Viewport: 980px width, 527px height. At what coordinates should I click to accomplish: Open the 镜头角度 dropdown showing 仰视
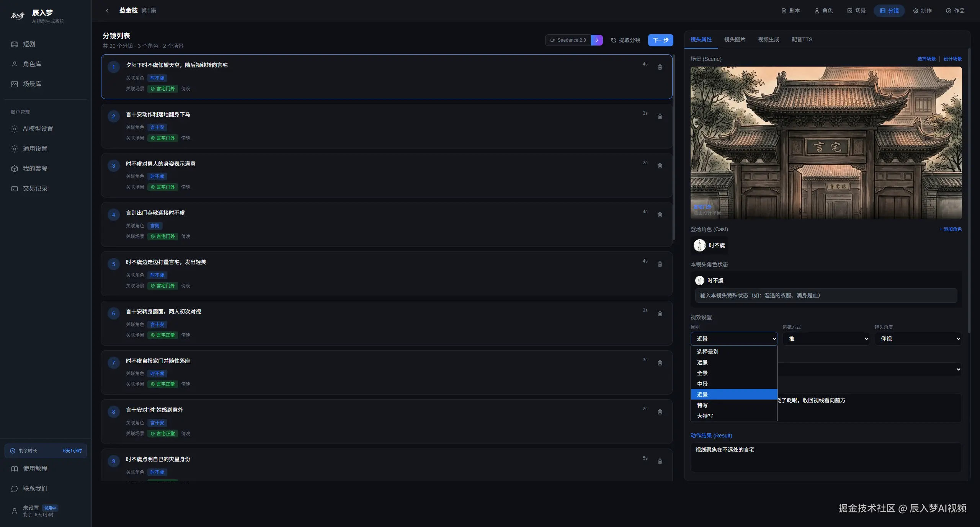[918, 339]
